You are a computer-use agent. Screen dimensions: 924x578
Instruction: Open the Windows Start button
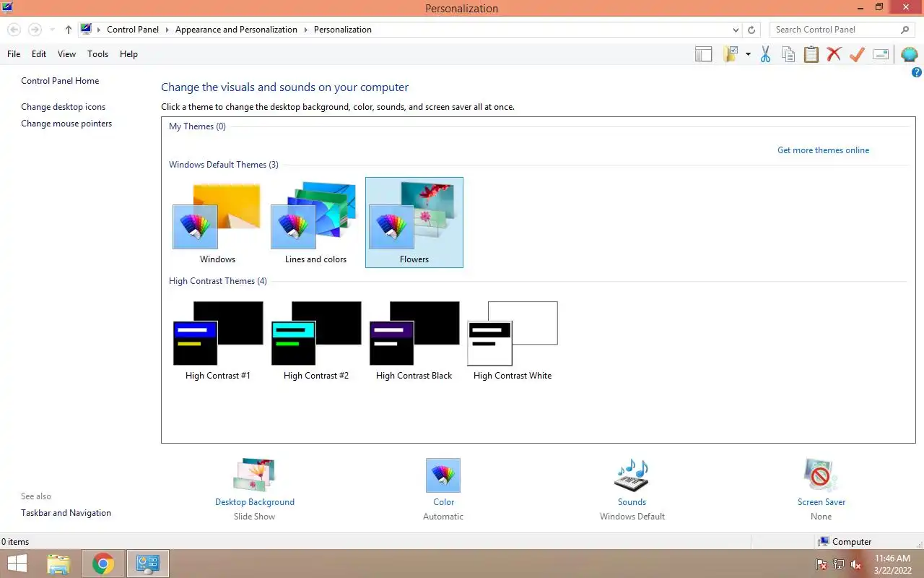click(x=16, y=564)
